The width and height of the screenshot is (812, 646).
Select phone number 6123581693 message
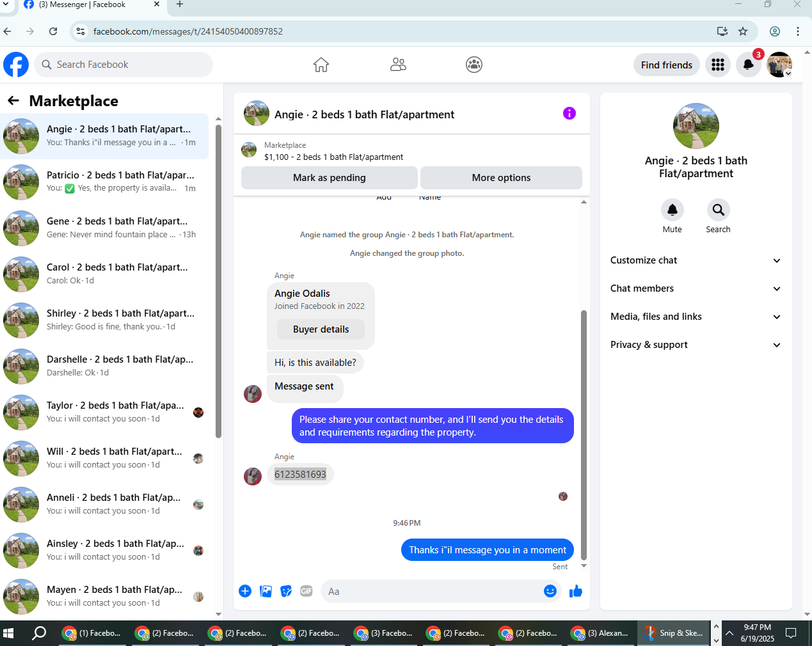pyautogui.click(x=300, y=474)
